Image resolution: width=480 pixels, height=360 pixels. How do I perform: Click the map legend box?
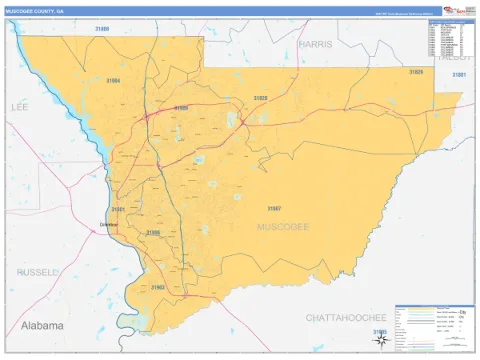click(x=435, y=328)
